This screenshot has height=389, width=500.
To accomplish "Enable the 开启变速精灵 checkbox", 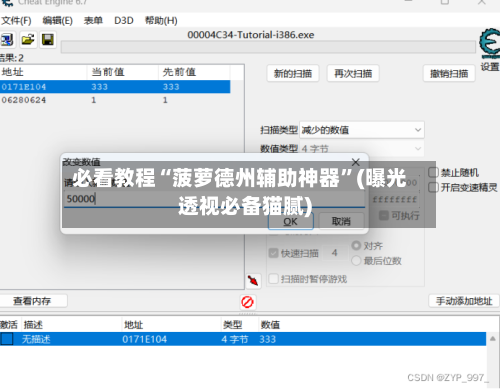I will [x=433, y=187].
